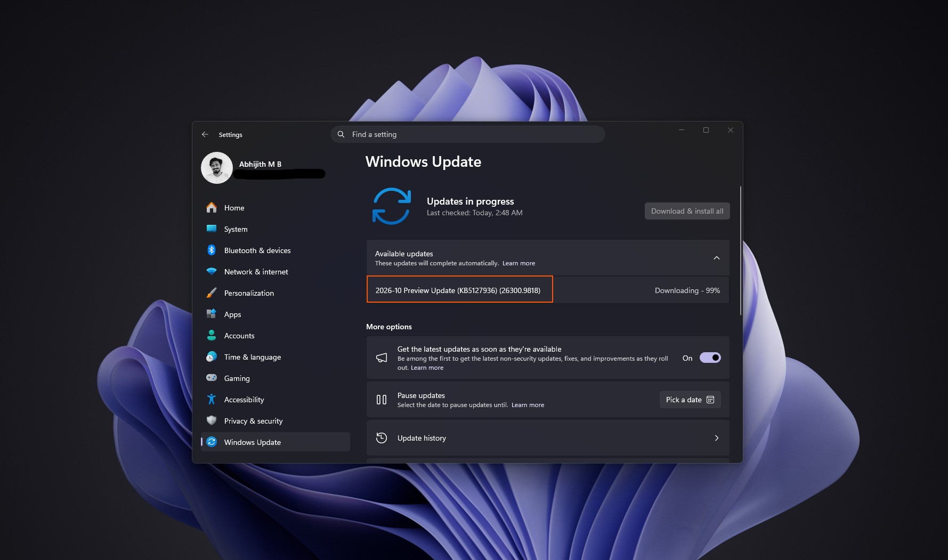Turn off the latest updates toggle

(x=710, y=358)
